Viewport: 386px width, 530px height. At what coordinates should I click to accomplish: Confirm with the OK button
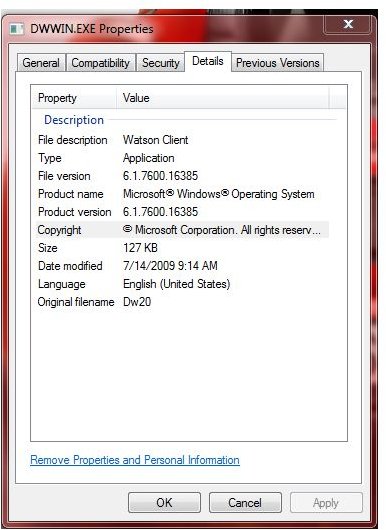(164, 503)
